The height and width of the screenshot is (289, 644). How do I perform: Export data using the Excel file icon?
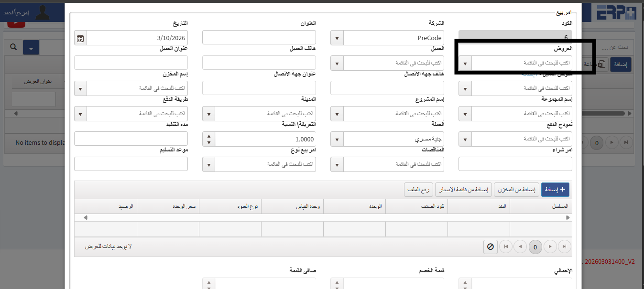click(x=601, y=64)
